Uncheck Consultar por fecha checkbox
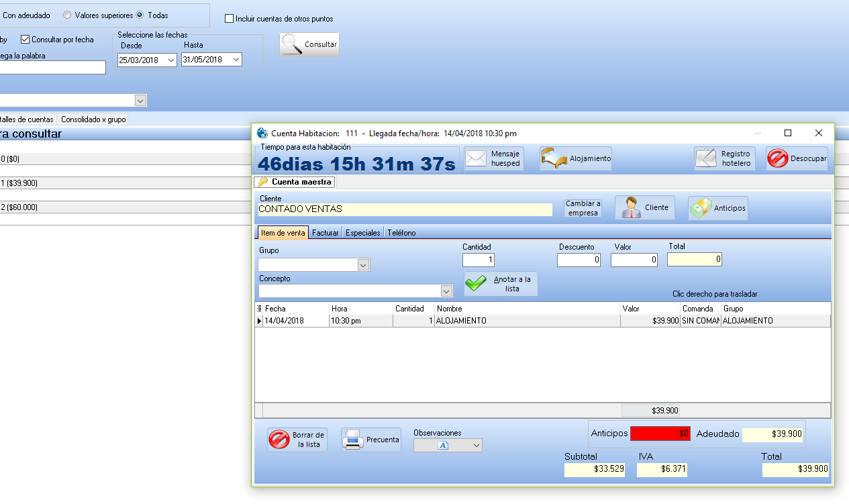The image size is (849, 504). click(26, 40)
